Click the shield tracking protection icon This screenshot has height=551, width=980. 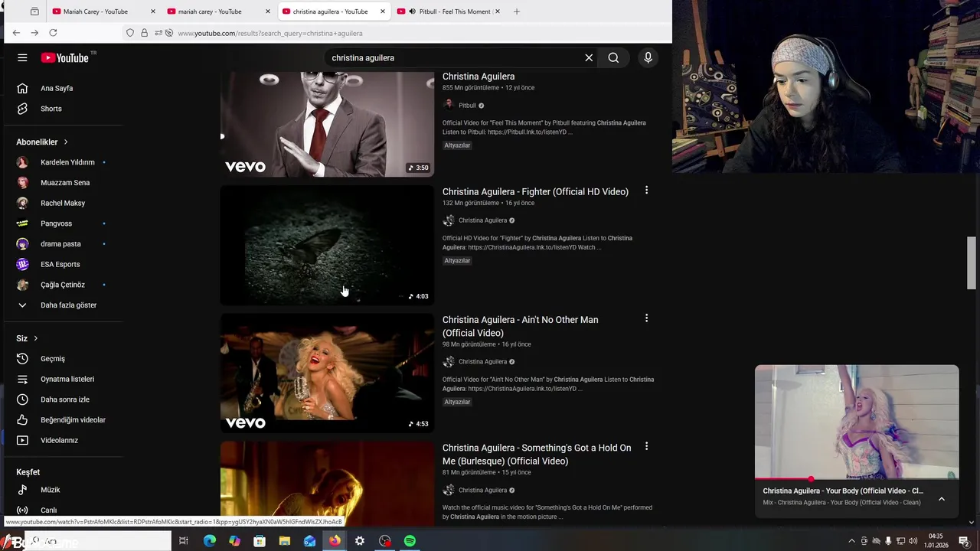[x=130, y=33]
